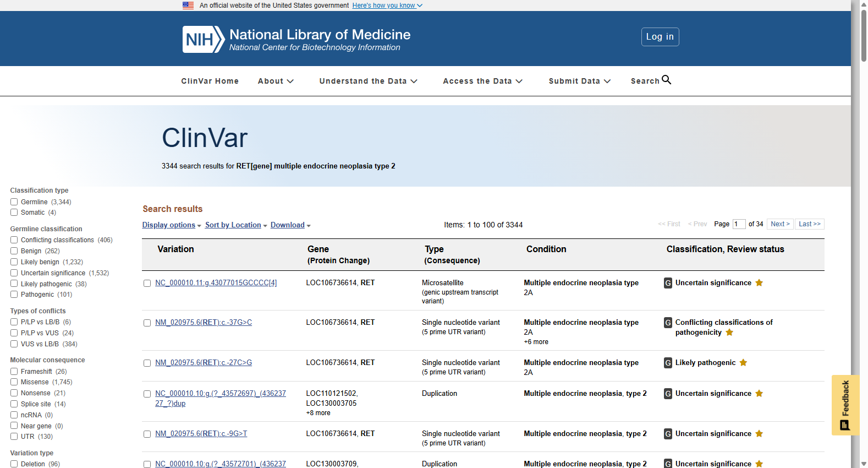Select row checkbox for c.-27C>G variant
Image resolution: width=868 pixels, height=468 pixels.
(147, 363)
